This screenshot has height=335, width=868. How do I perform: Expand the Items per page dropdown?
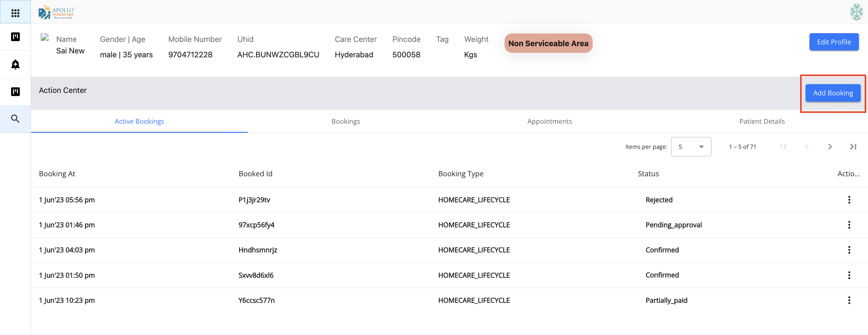(691, 147)
